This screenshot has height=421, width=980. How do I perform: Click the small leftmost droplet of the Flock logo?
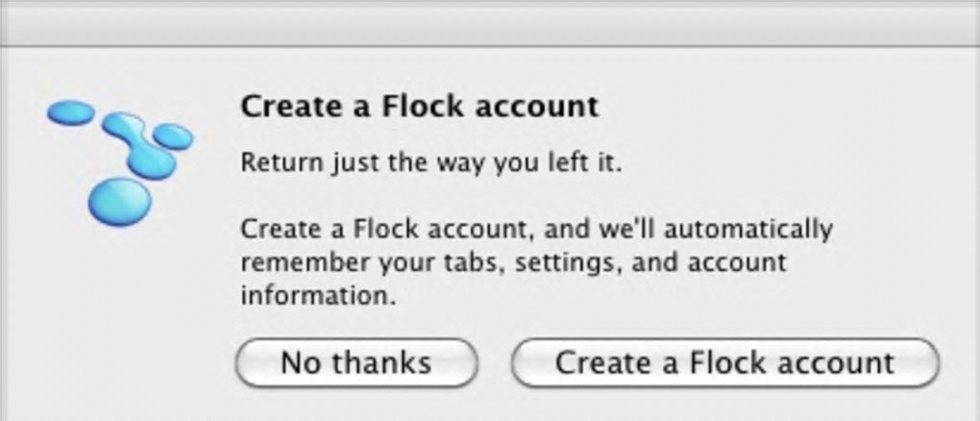70,113
